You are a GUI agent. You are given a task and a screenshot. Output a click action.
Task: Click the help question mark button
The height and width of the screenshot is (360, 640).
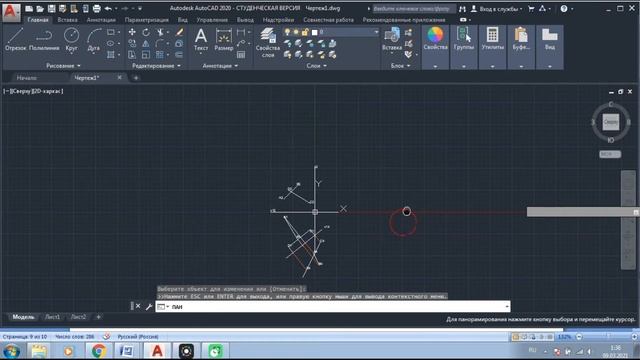tap(564, 9)
